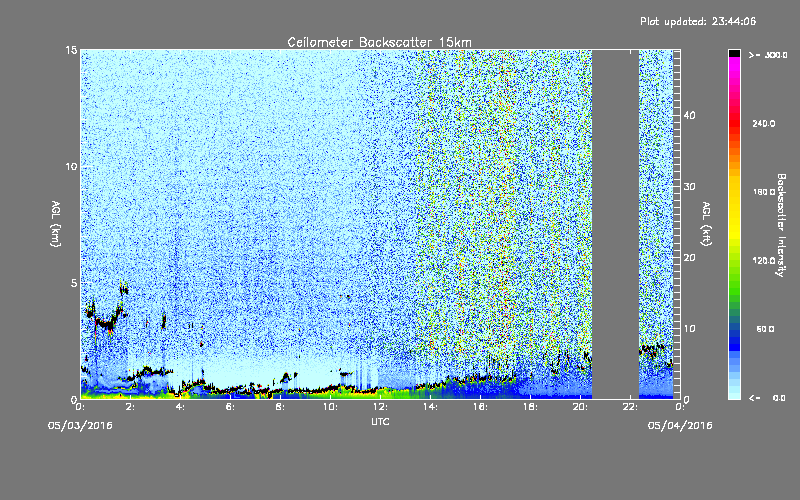Click the 10 km tick on the left axis
800x500 pixels.
(x=71, y=167)
